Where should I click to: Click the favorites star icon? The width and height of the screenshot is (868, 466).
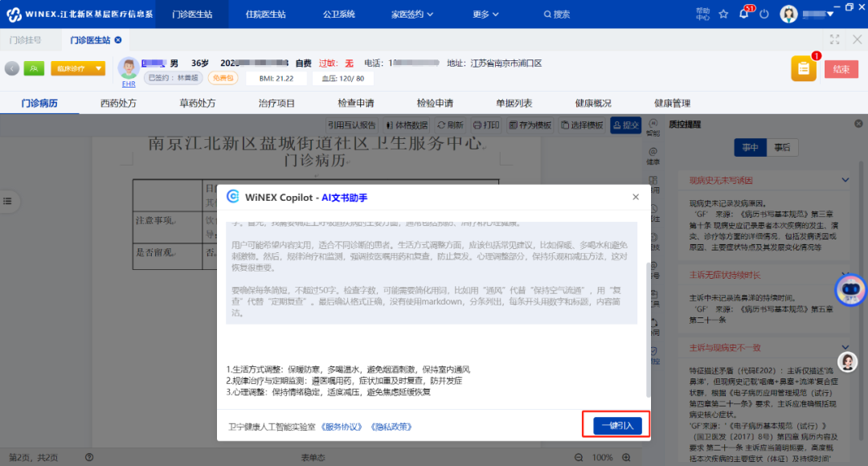tap(723, 14)
